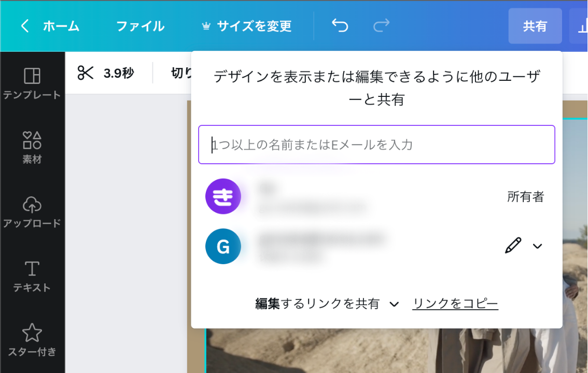Open the 素材 elements panel

tap(32, 148)
